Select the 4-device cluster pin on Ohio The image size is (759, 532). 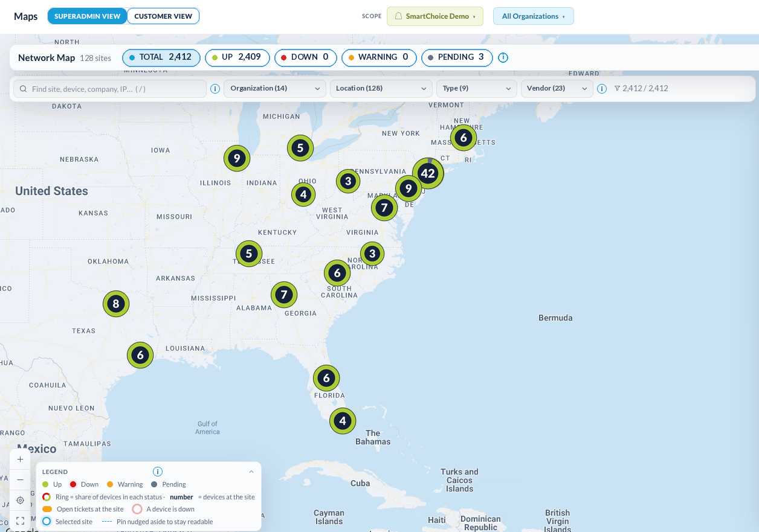[303, 194]
